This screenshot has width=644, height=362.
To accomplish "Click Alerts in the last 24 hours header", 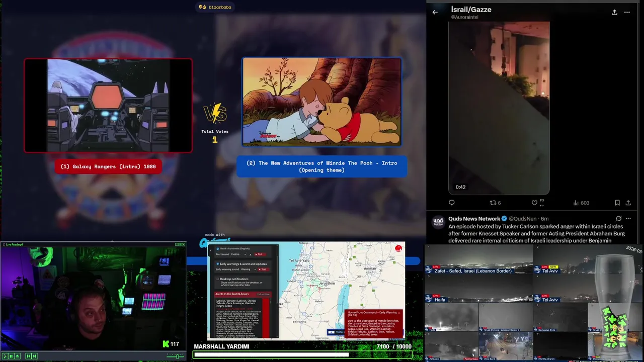I will click(x=232, y=294).
